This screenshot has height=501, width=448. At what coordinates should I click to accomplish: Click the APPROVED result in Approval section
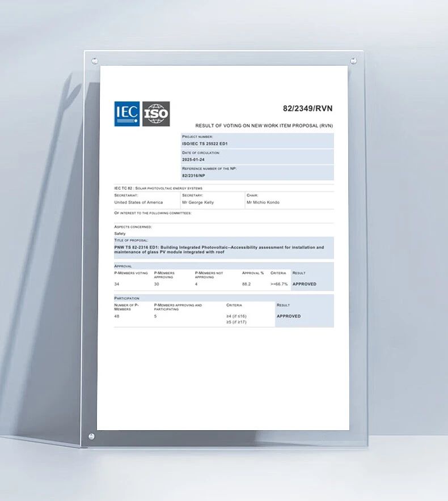click(305, 284)
